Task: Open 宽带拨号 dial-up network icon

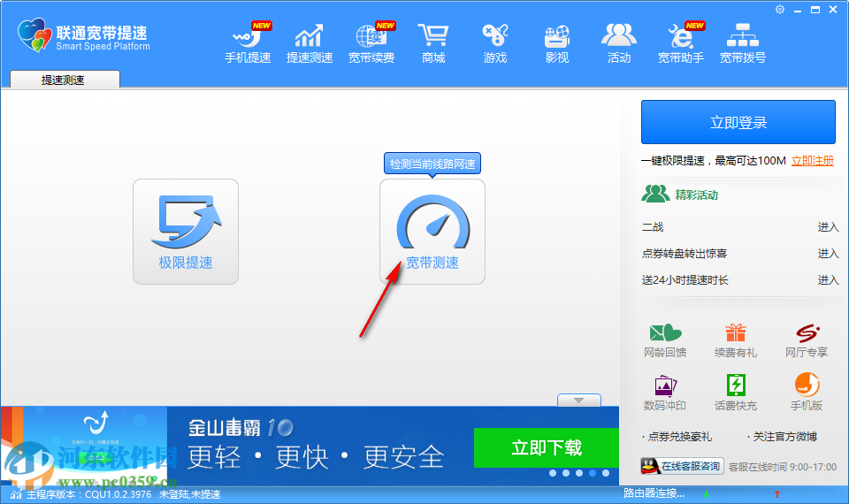Action: click(742, 43)
